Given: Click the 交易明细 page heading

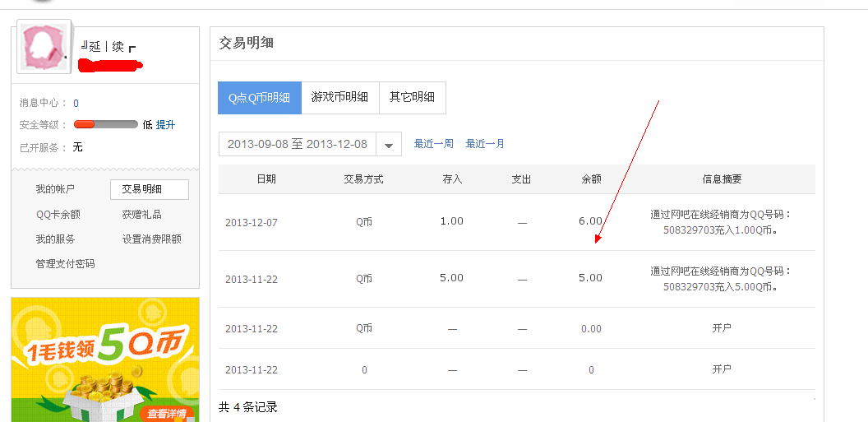Looking at the screenshot, I should point(247,44).
